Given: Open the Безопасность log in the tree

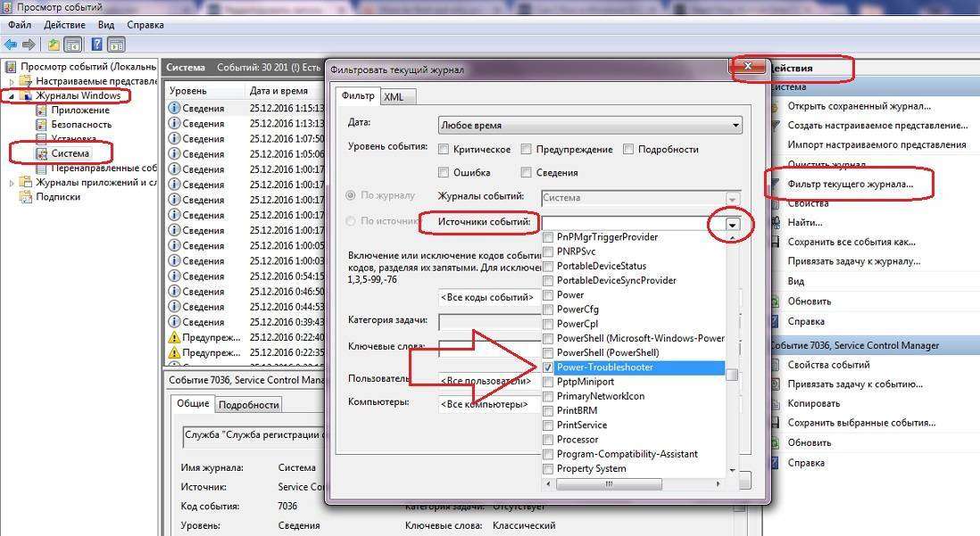Looking at the screenshot, I should 81,125.
